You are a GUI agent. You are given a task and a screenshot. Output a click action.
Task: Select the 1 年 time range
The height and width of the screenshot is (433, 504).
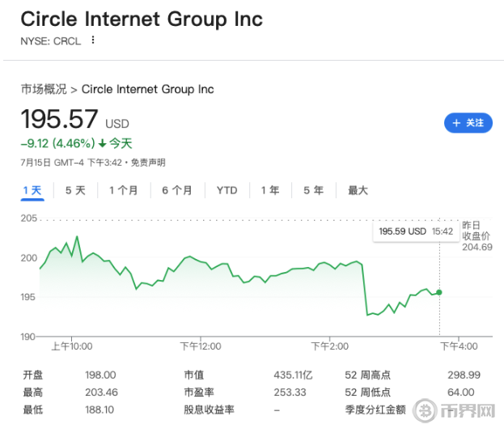click(270, 190)
